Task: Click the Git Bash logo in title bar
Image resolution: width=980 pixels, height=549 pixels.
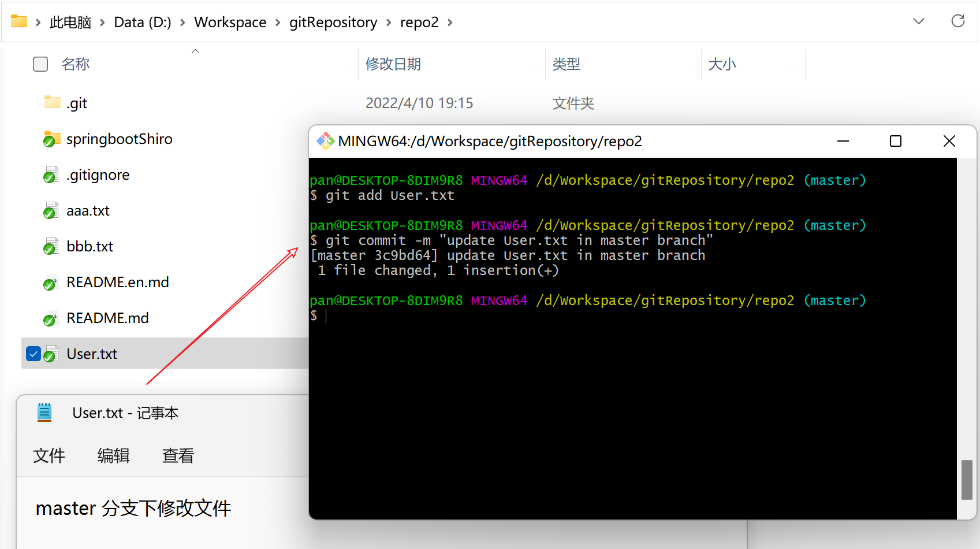Action: click(325, 141)
